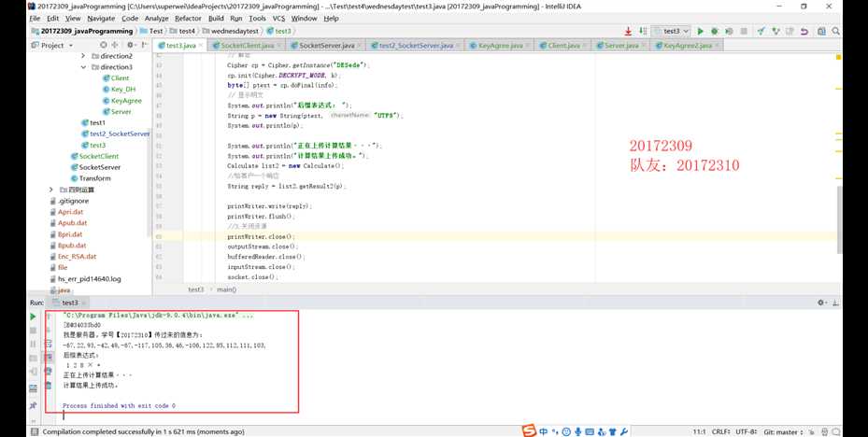Rerun test3 in Run panel
This screenshot has width=868, height=437.
33,317
